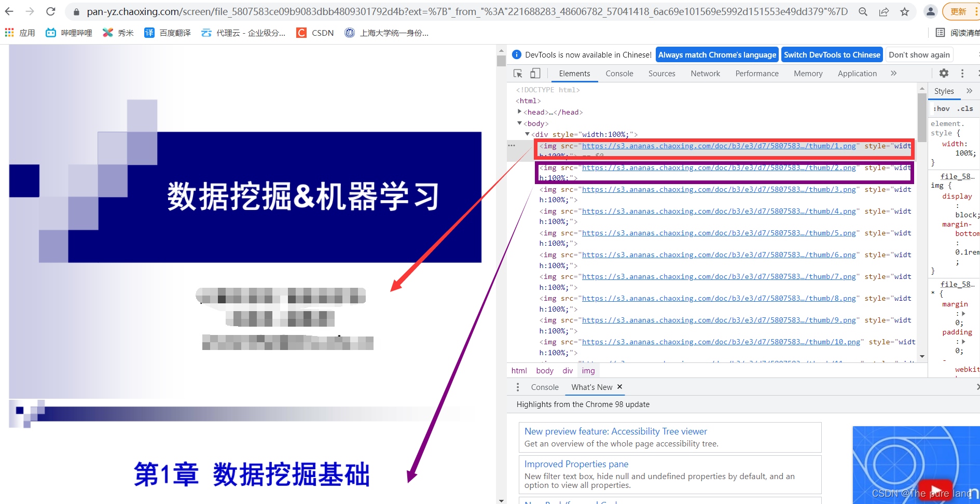The height and width of the screenshot is (504, 980).
Task: Open the row actions ellipsis for selected img
Action: point(512,146)
